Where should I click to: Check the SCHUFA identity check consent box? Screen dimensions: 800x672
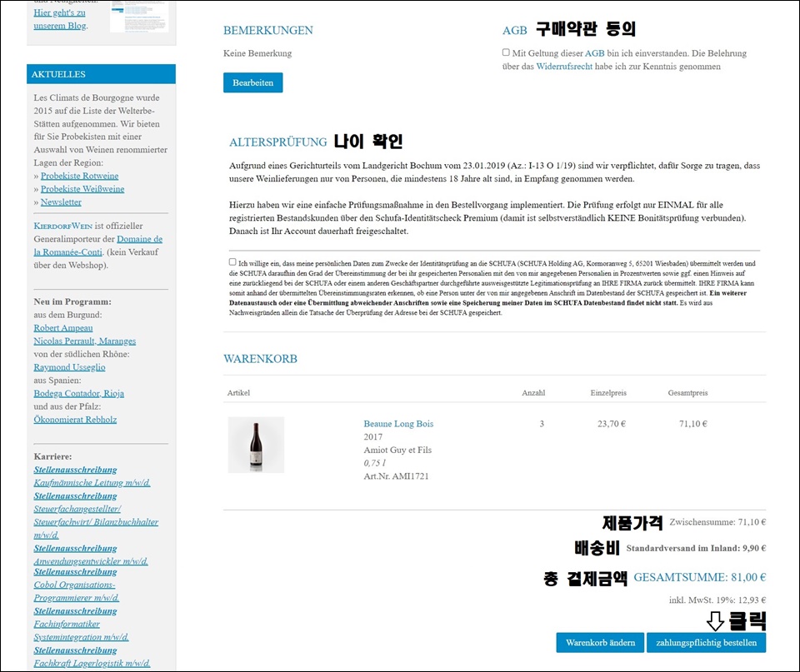[x=232, y=261]
